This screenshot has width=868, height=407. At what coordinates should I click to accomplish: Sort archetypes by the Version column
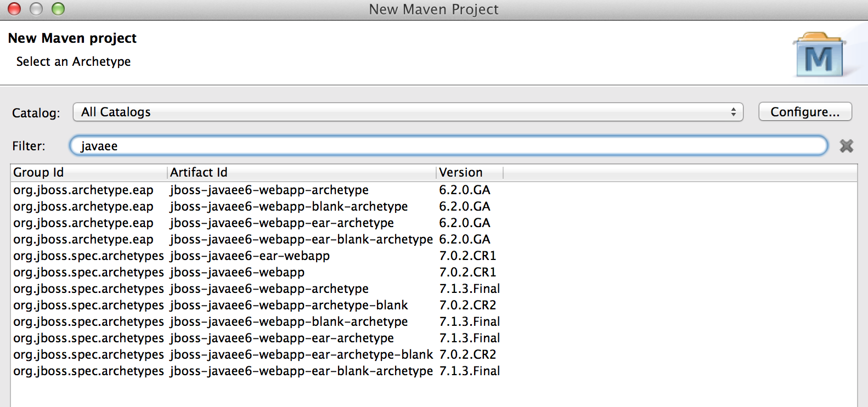tap(470, 172)
